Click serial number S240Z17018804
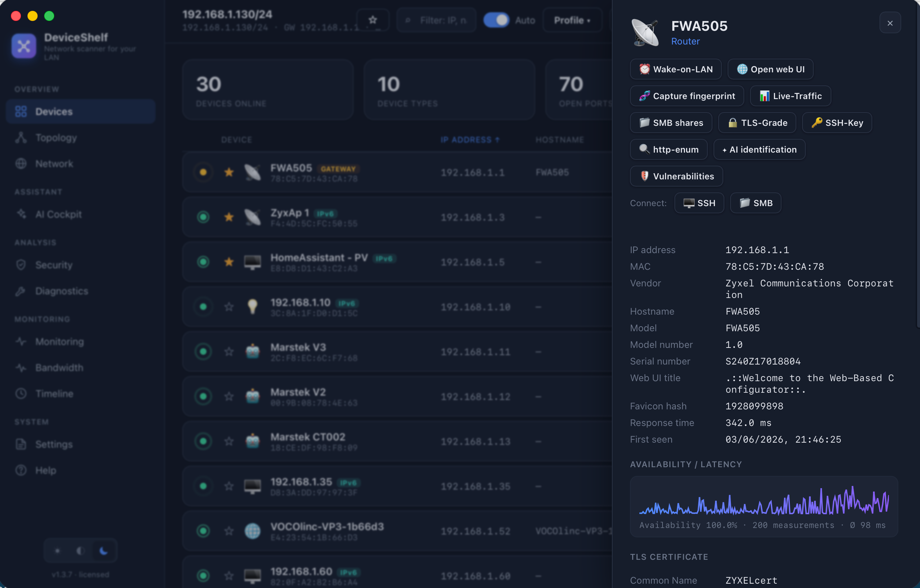Screen dimensions: 920x588 click(x=763, y=361)
